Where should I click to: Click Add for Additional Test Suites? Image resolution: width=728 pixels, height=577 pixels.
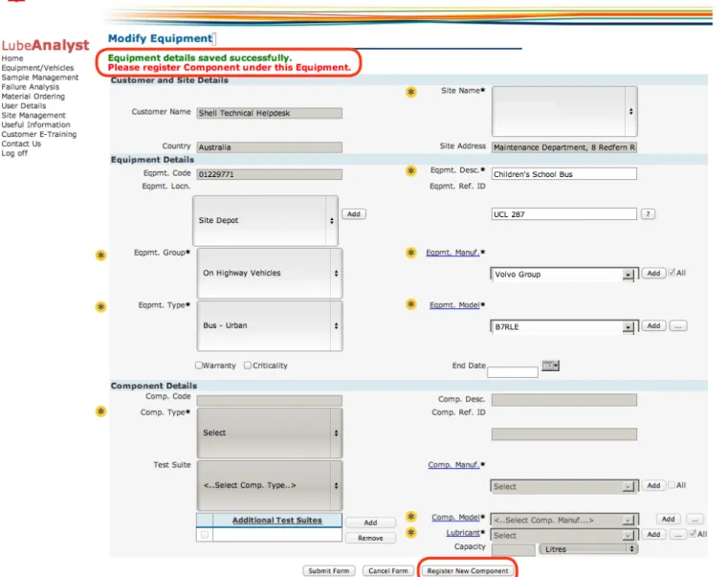(370, 522)
